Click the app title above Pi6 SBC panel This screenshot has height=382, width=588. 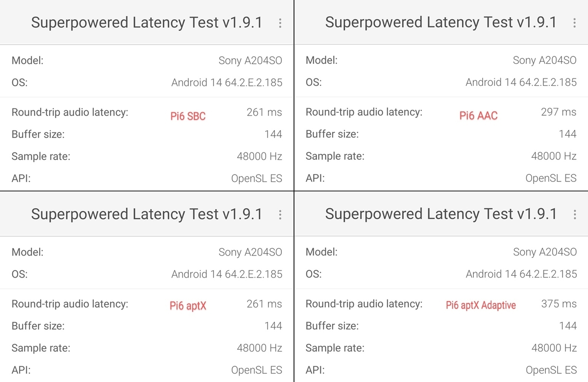coord(147,23)
